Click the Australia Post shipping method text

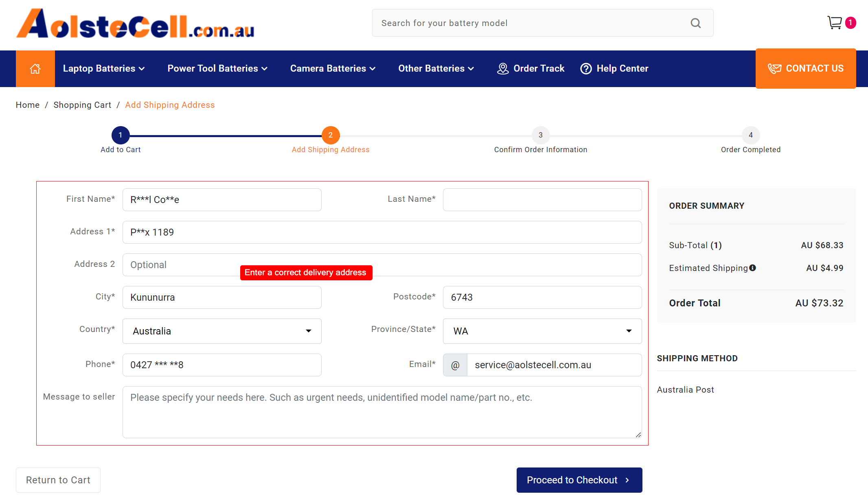click(686, 390)
